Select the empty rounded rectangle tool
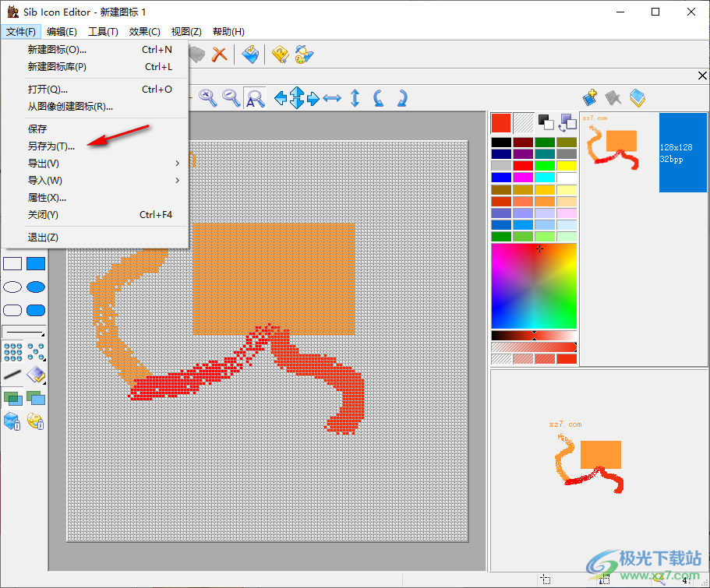The width and height of the screenshot is (710, 588). [12, 310]
